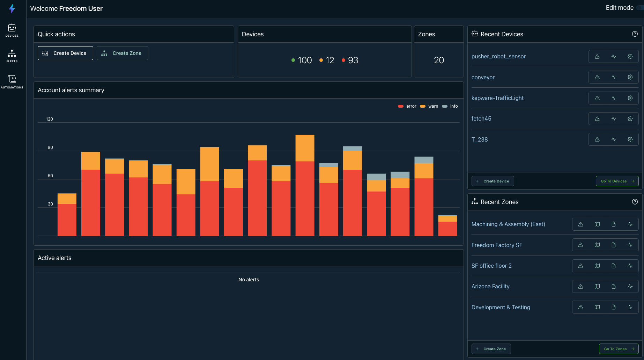This screenshot has height=360, width=644.
Task: Open the pusher_robot_sensor device link
Action: [x=498, y=56]
